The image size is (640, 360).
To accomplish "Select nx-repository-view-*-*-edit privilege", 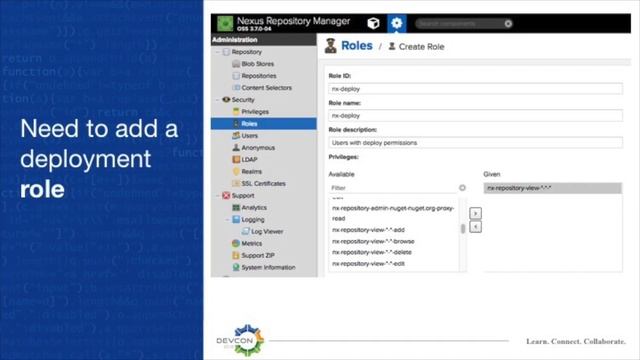I will (368, 264).
